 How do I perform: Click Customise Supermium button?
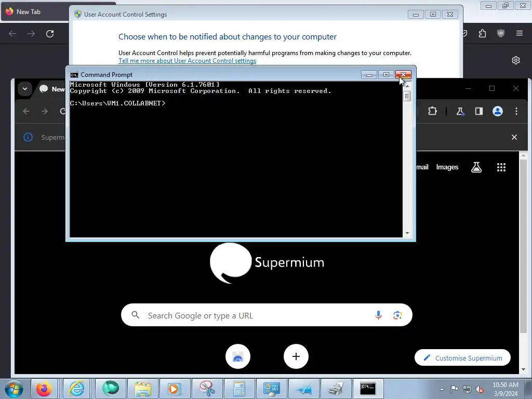coord(463,358)
